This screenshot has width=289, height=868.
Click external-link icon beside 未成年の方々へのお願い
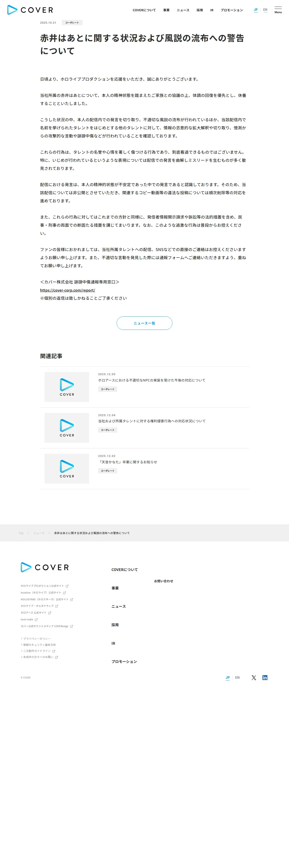(x=56, y=657)
